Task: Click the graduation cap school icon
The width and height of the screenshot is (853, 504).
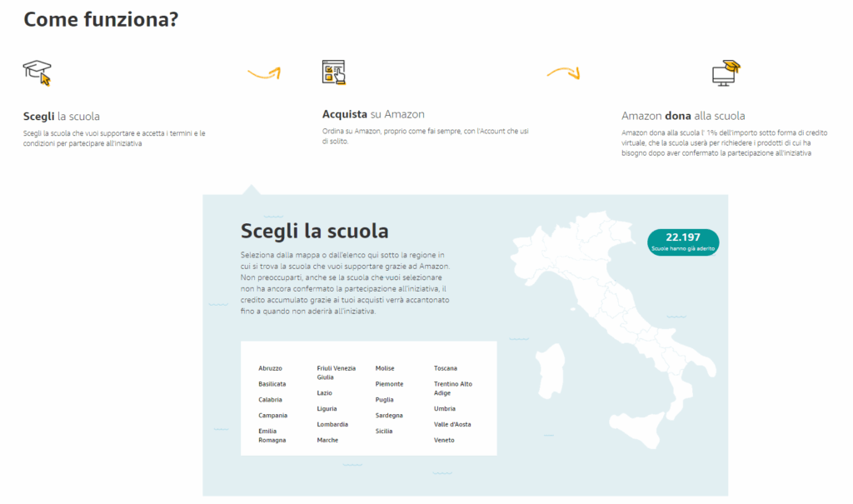Action: coord(37,73)
